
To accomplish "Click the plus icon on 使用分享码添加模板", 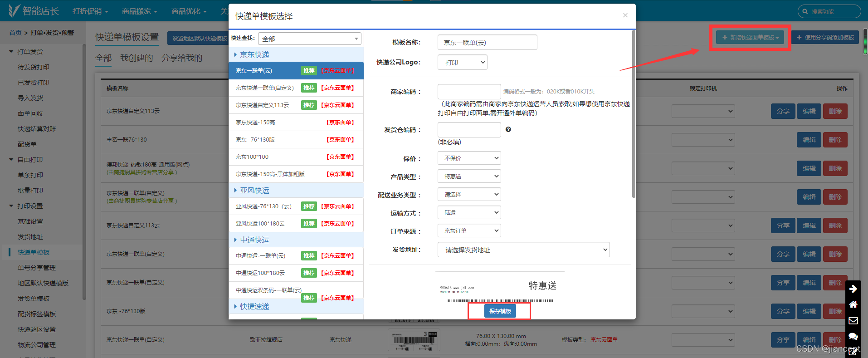I will point(799,38).
